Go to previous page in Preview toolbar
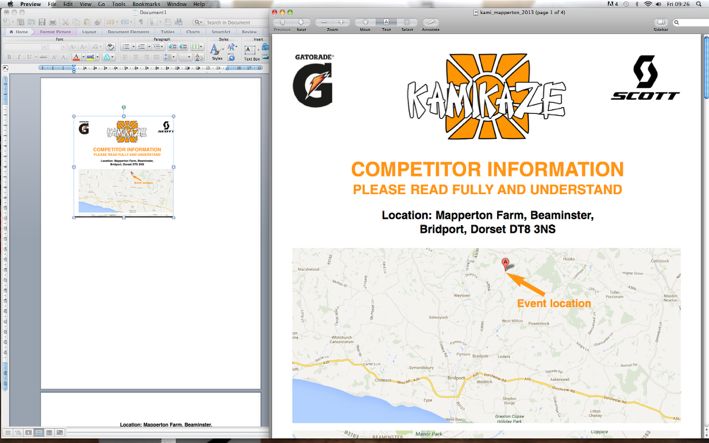The width and height of the screenshot is (709, 443). 283,22
